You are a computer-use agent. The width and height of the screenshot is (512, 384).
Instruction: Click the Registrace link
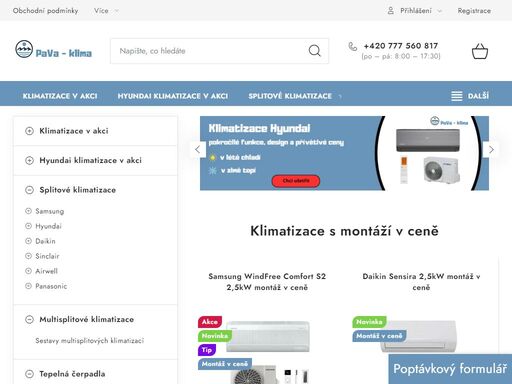[x=474, y=11]
